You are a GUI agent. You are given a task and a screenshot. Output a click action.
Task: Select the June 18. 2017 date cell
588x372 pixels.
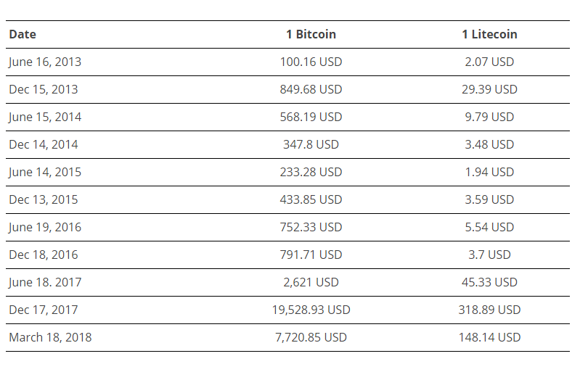[45, 282]
